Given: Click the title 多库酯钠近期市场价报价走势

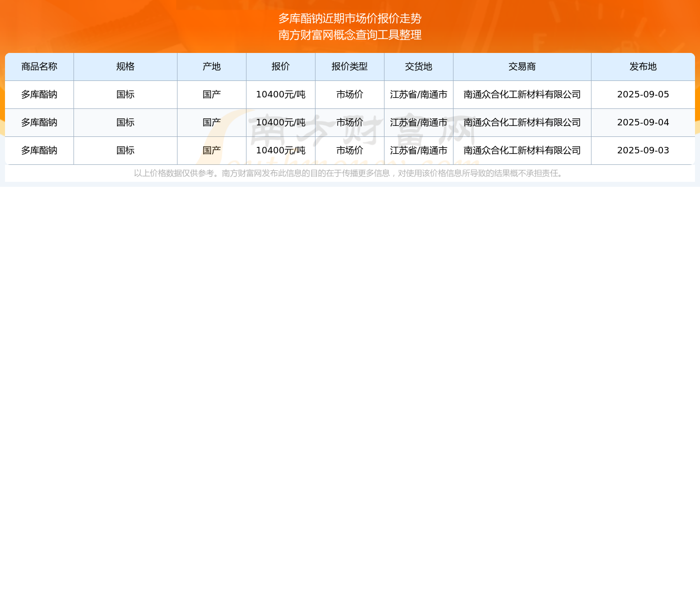Looking at the screenshot, I should pos(350,18).
